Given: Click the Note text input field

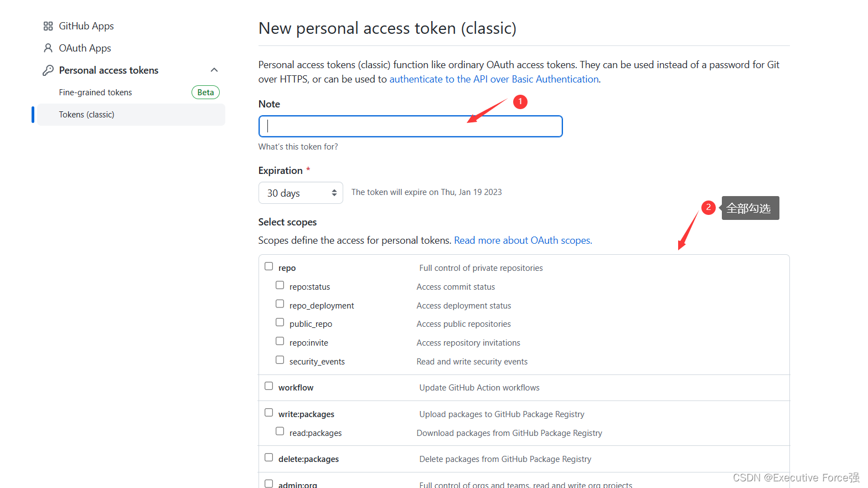Looking at the screenshot, I should [410, 126].
